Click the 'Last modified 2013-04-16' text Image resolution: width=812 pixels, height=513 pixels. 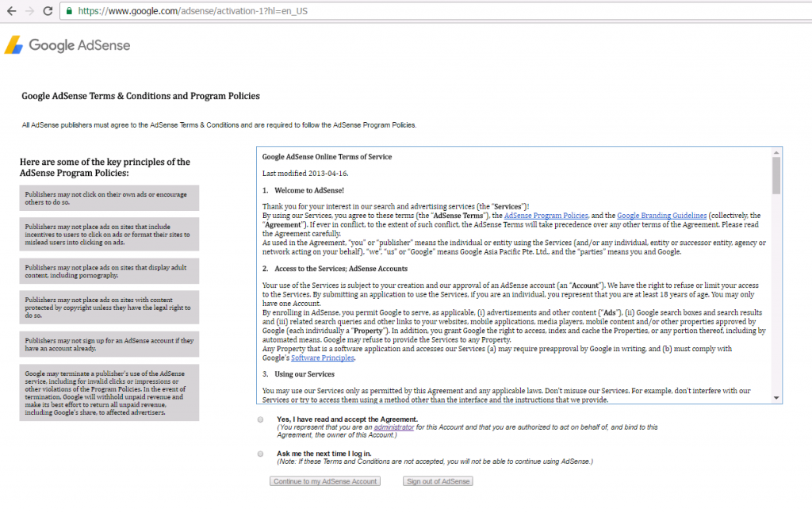tap(305, 174)
